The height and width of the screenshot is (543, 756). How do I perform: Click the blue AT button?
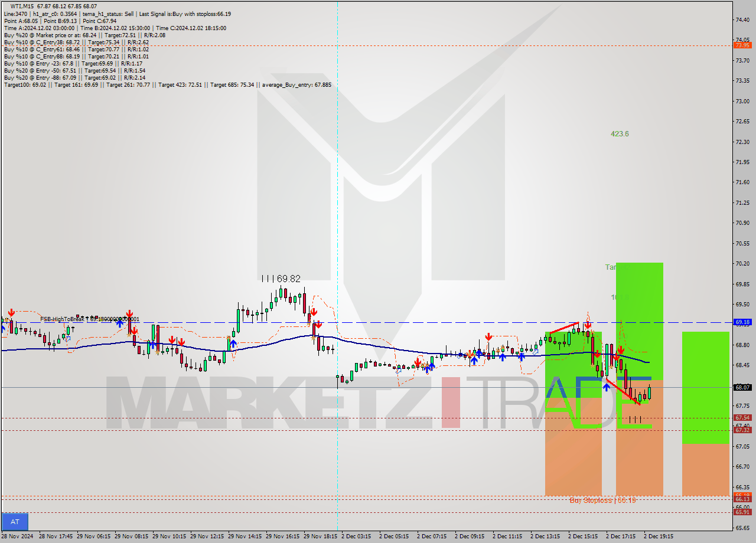(x=15, y=522)
